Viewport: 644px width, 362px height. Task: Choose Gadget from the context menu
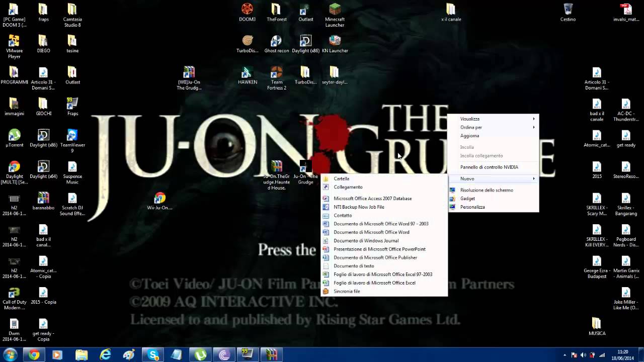(x=493, y=199)
